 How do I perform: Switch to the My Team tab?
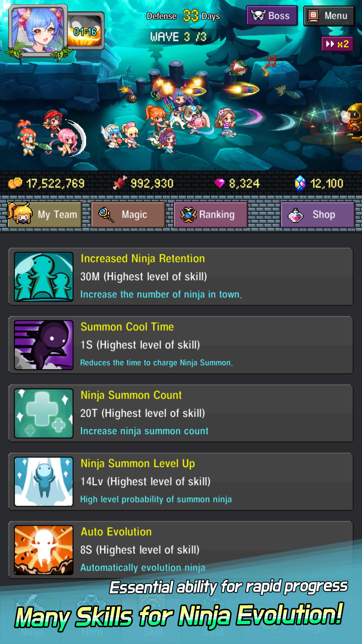[44, 215]
